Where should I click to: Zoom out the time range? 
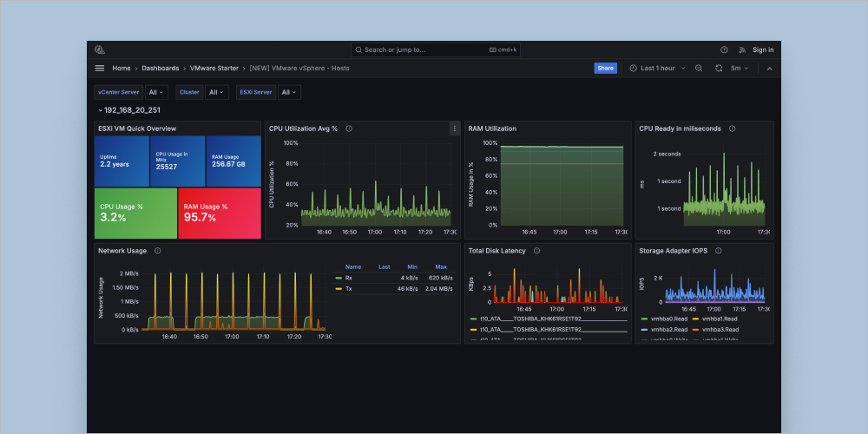(x=699, y=68)
